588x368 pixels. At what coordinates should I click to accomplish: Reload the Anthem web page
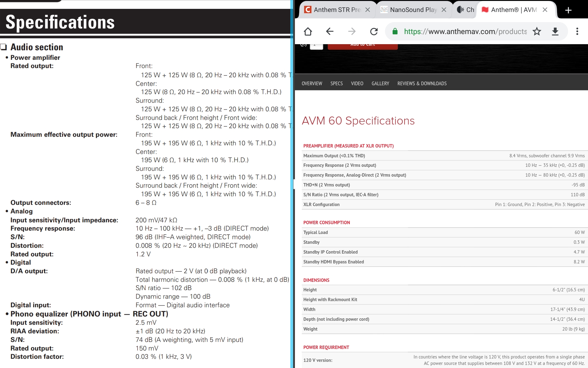(x=374, y=32)
